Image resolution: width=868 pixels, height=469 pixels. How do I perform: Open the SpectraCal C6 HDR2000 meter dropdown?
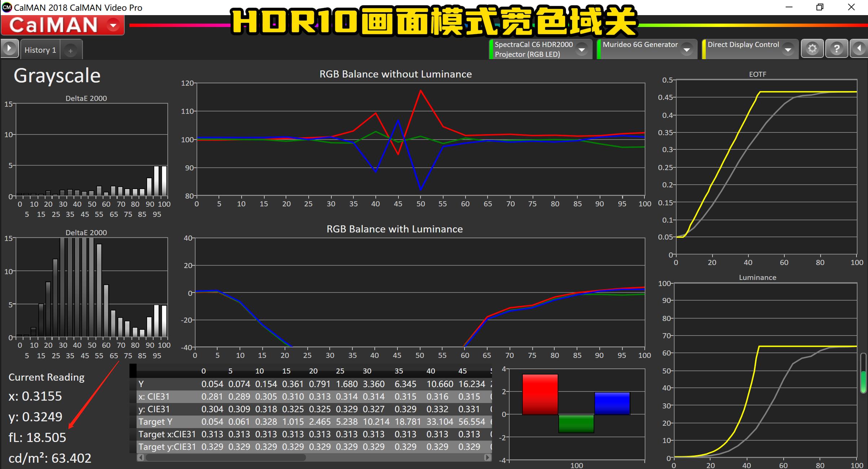[582, 49]
